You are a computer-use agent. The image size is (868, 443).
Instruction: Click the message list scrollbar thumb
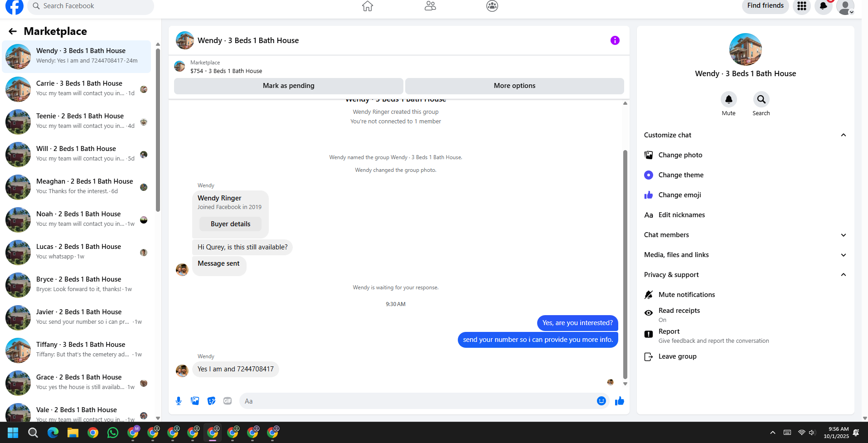tap(158, 130)
